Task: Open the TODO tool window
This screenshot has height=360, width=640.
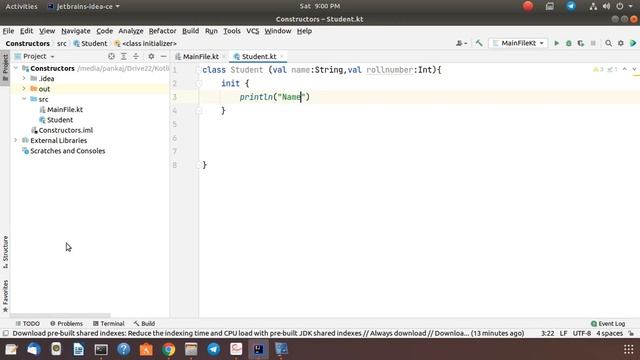Action: (x=27, y=324)
